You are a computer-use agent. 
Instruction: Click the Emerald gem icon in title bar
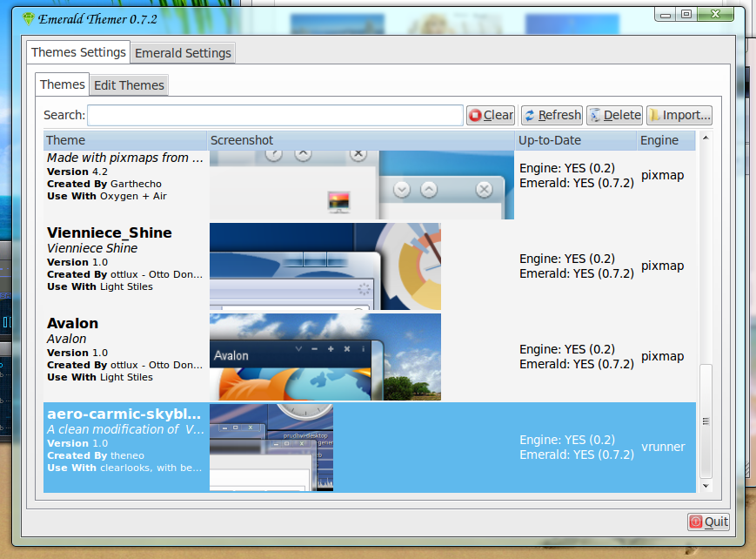tap(29, 19)
